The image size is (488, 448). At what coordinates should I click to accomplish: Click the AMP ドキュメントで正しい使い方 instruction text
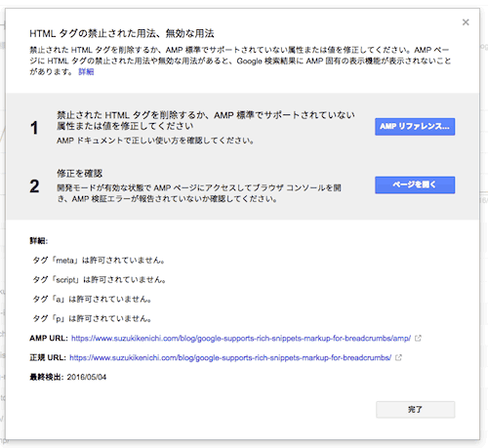click(155, 141)
